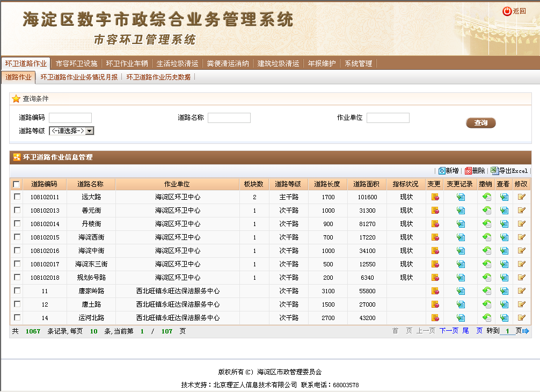
Task: Check the box for 运河北路 row
Action: pos(17,317)
